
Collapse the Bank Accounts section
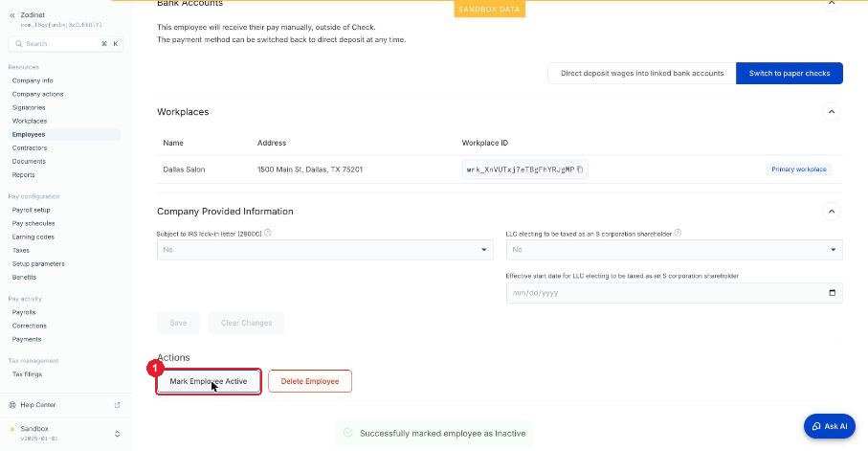[x=832, y=3]
